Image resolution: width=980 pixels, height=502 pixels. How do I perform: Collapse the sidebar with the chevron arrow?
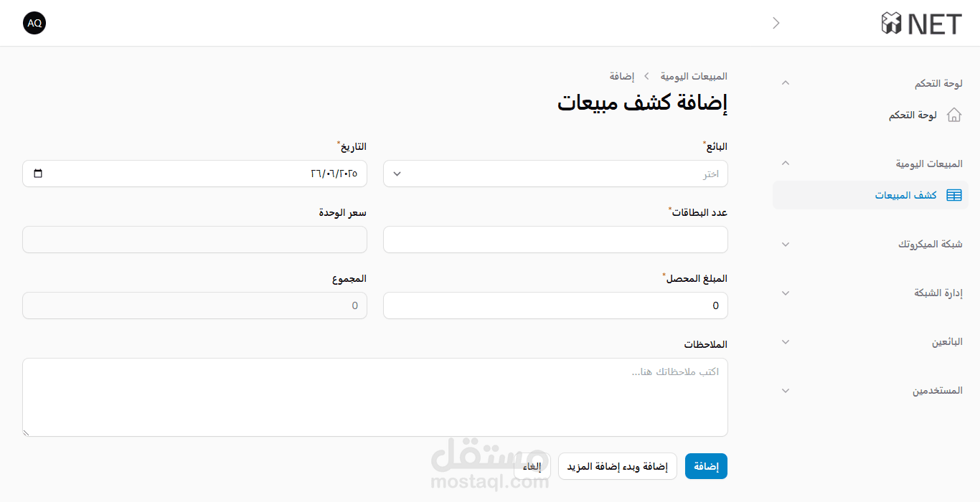pyautogui.click(x=776, y=23)
